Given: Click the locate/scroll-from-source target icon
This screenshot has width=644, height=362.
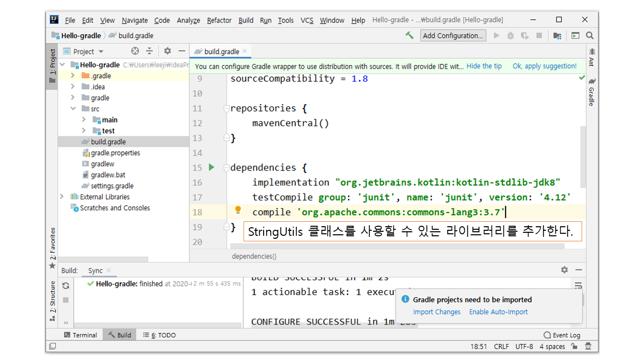Looking at the screenshot, I should coord(135,51).
